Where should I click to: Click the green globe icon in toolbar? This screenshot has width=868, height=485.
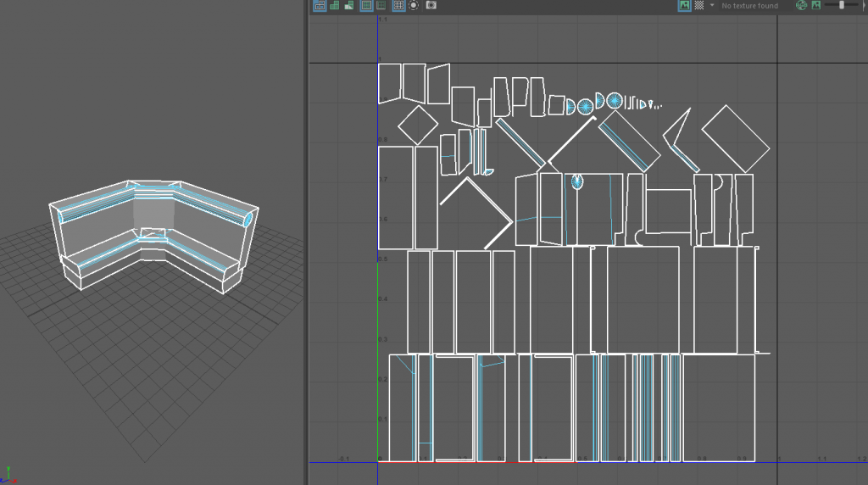click(x=802, y=5)
